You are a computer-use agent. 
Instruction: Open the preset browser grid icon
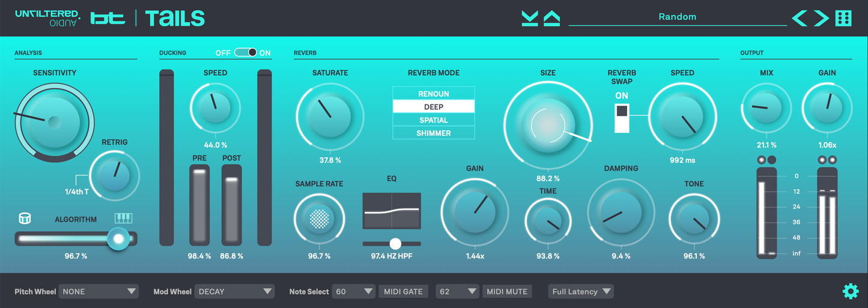click(x=844, y=18)
